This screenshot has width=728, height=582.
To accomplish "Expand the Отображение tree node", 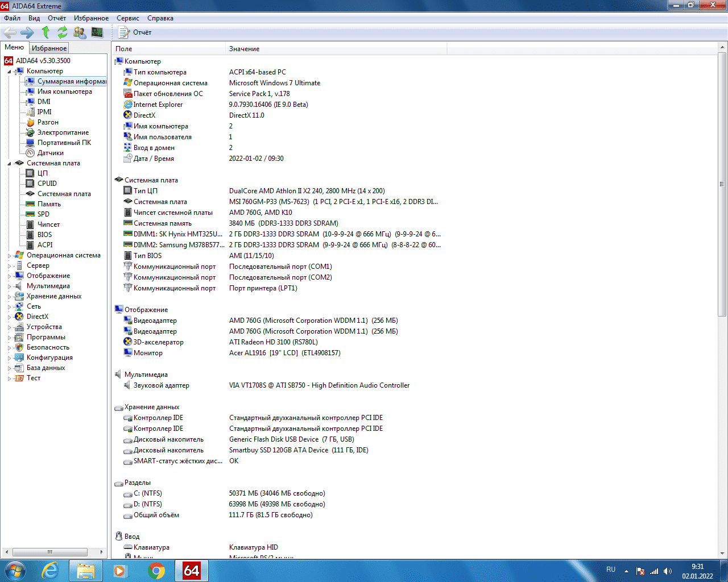I will pos(9,276).
